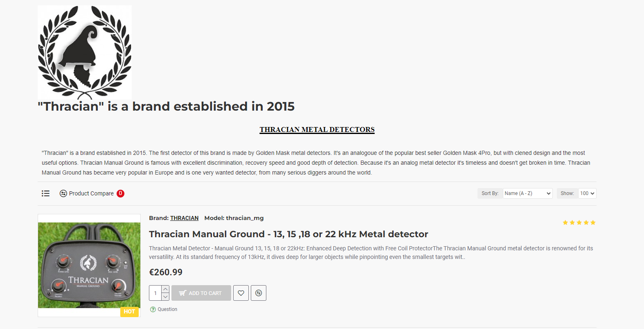Screen dimensions: 644x329
Task: Add the product to wishlist with the heart icon
Action: point(241,293)
